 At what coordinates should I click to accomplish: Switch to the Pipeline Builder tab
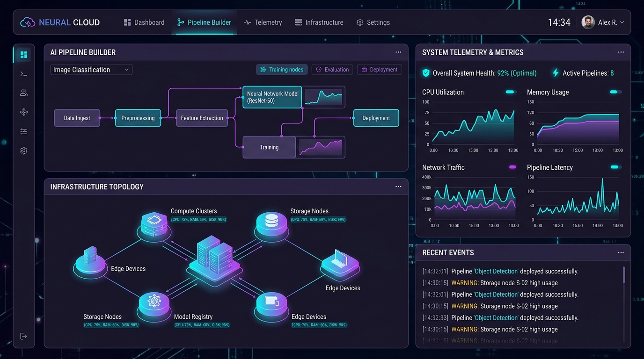(204, 22)
